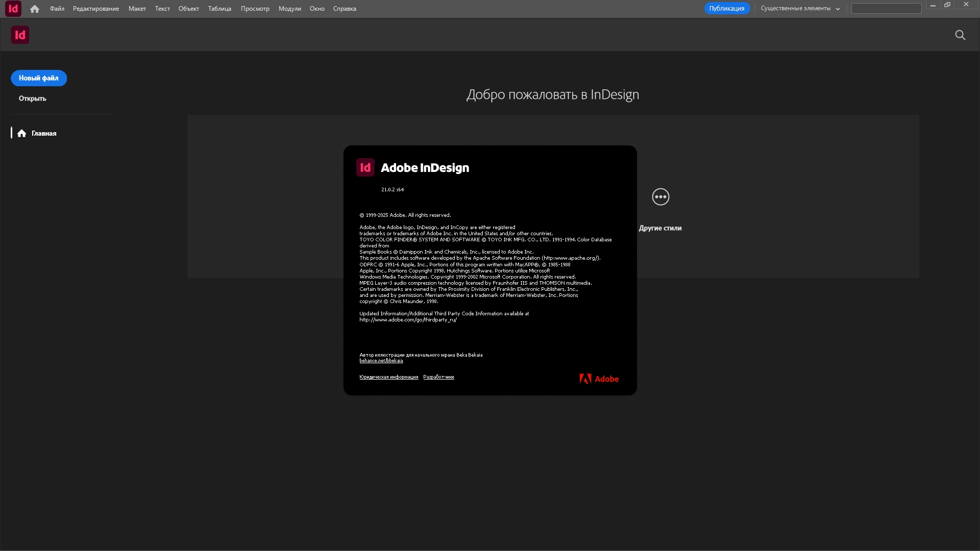The image size is (980, 551).
Task: Open the Справка menu
Action: pyautogui.click(x=345, y=9)
